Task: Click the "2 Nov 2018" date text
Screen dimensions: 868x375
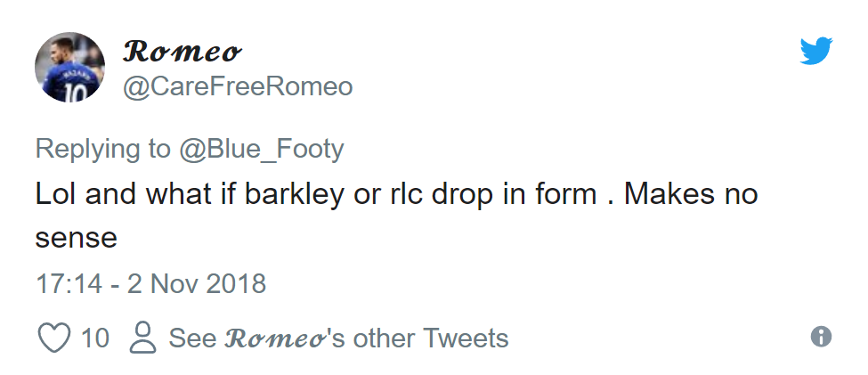Action: click(x=197, y=284)
